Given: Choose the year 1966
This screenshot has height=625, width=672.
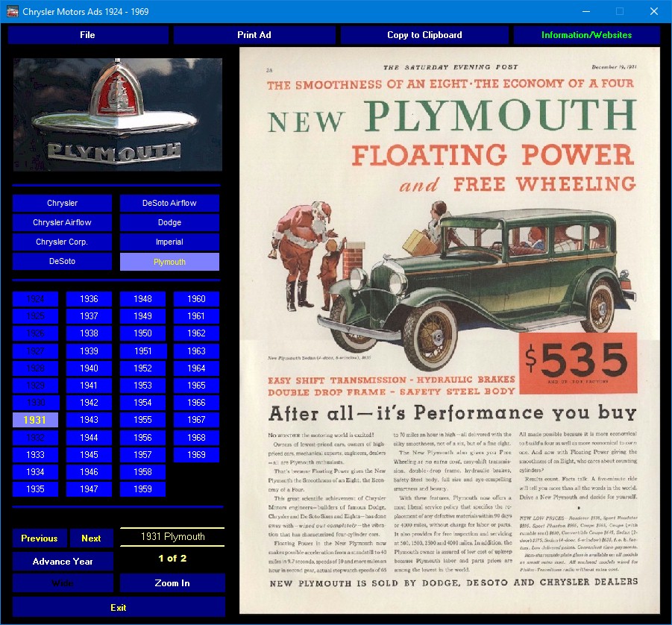Looking at the screenshot, I should coord(196,403).
